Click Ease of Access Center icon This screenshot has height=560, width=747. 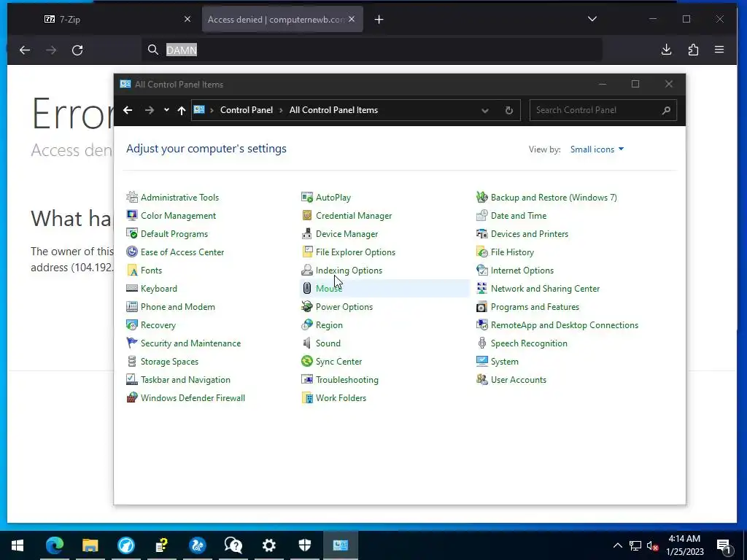[132, 252]
